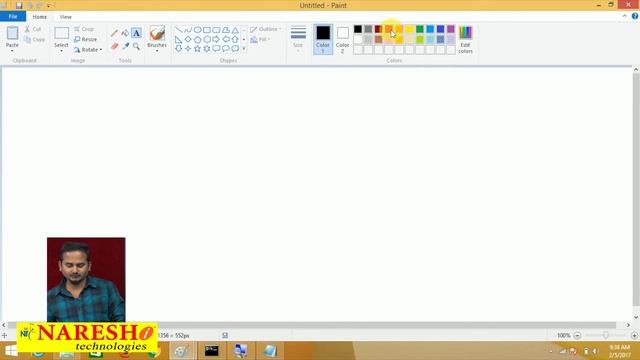This screenshot has height=360, width=640.
Task: Choose the Oval callout shape
Action: (x=225, y=49)
